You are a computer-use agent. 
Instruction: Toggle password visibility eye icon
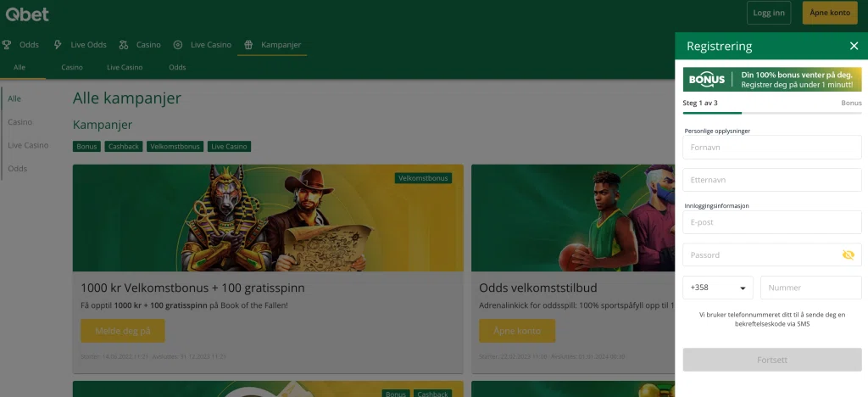click(x=848, y=254)
